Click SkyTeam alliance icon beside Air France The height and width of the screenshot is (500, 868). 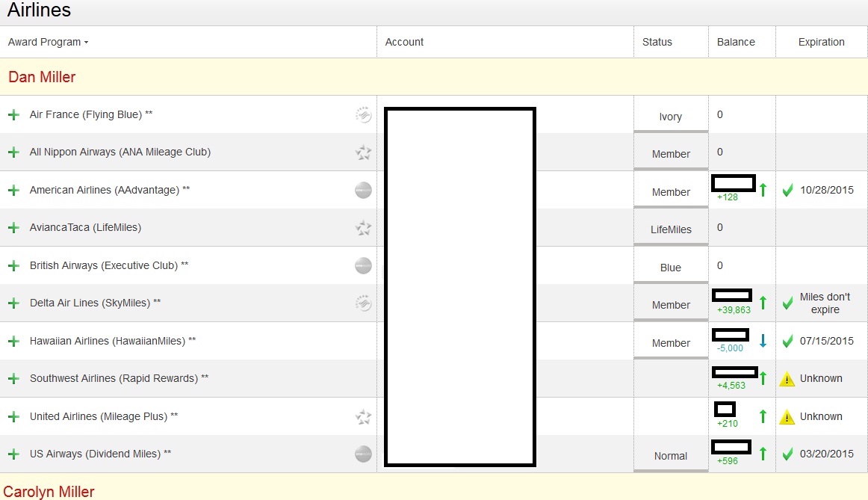click(x=363, y=115)
